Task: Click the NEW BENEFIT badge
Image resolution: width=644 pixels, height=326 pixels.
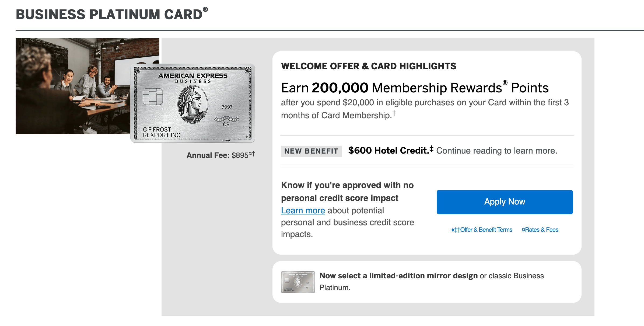Action: [311, 151]
